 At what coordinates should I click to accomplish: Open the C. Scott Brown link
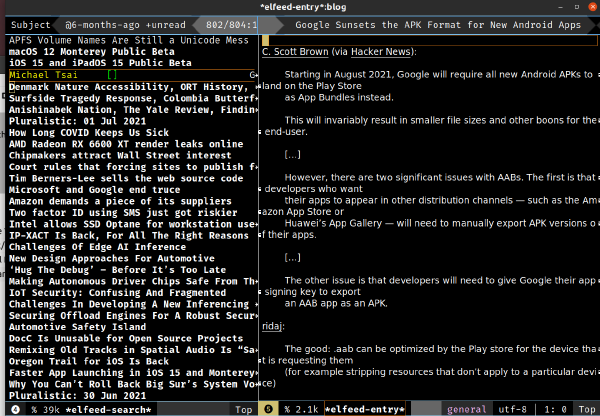click(295, 52)
